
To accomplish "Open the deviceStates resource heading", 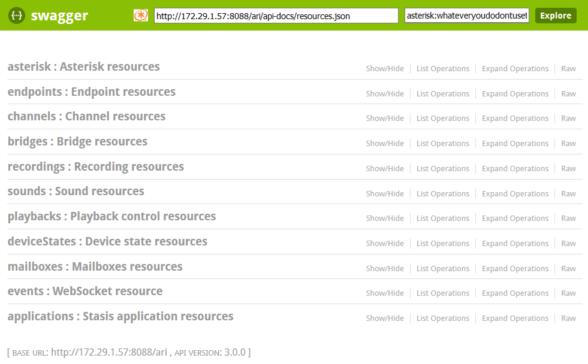I will pyautogui.click(x=107, y=242).
